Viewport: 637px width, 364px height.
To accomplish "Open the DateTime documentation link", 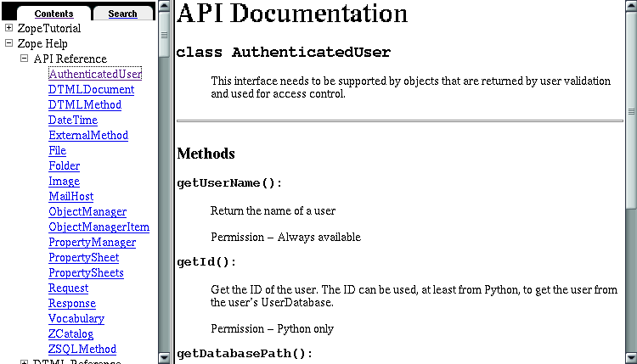I will [x=72, y=120].
